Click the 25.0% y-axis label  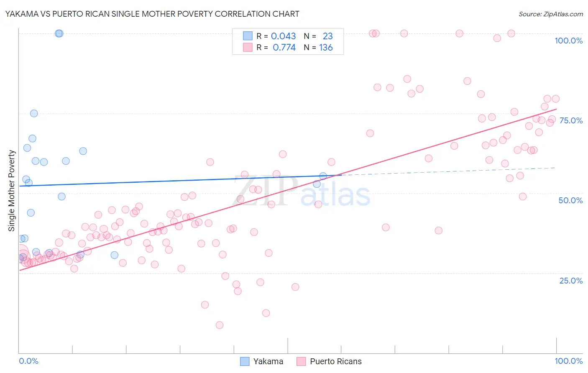(571, 280)
